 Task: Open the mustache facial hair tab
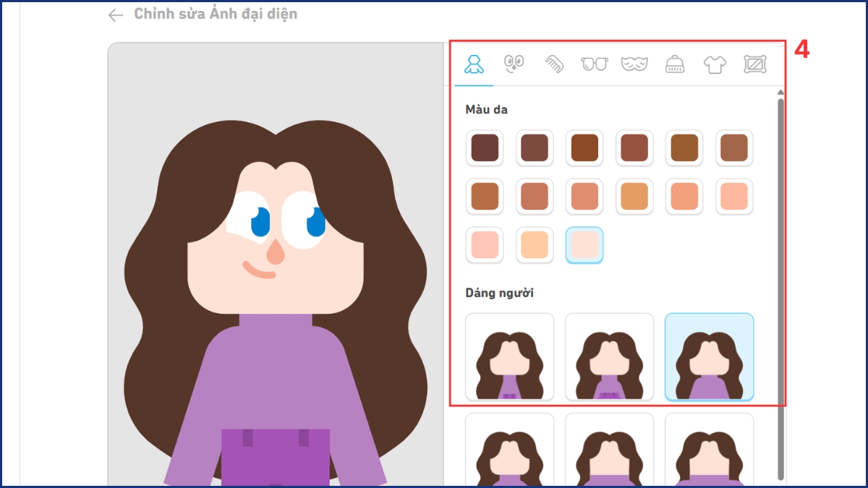click(634, 64)
